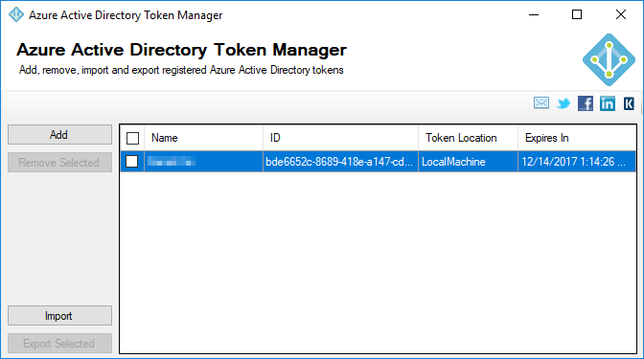Click the K logo icon
The height and width of the screenshot is (359, 644).
tap(629, 103)
